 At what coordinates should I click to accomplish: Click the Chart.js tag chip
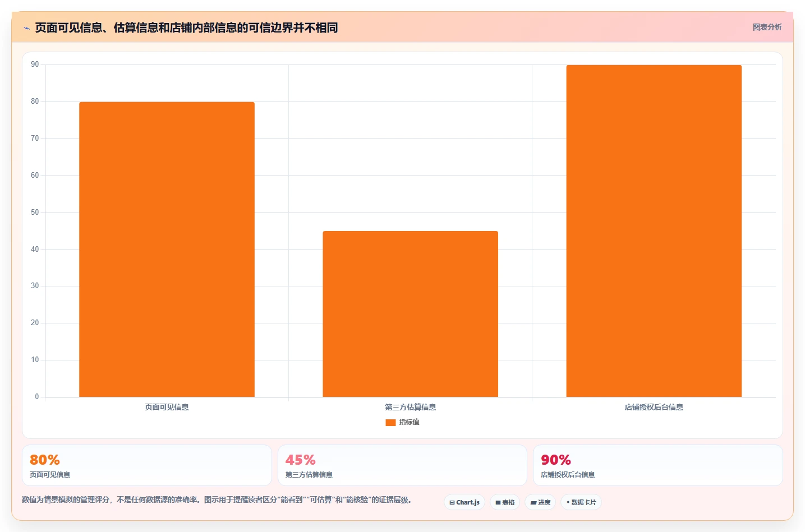(464, 502)
